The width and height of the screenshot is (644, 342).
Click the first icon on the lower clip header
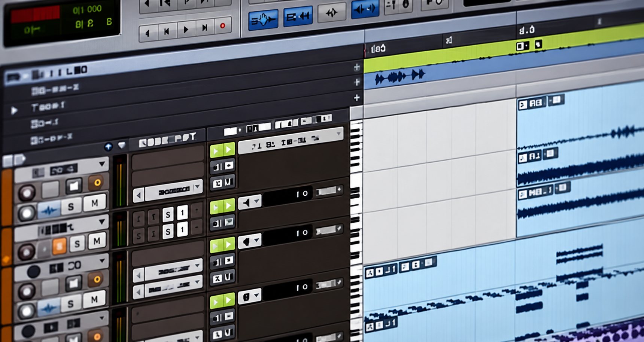[370, 273]
